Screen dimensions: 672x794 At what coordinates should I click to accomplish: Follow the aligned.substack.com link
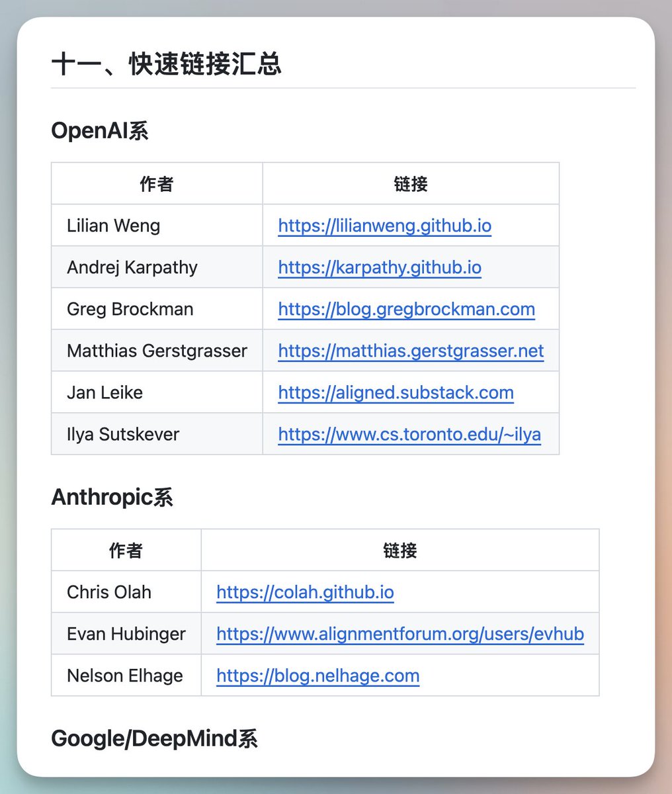(x=396, y=392)
